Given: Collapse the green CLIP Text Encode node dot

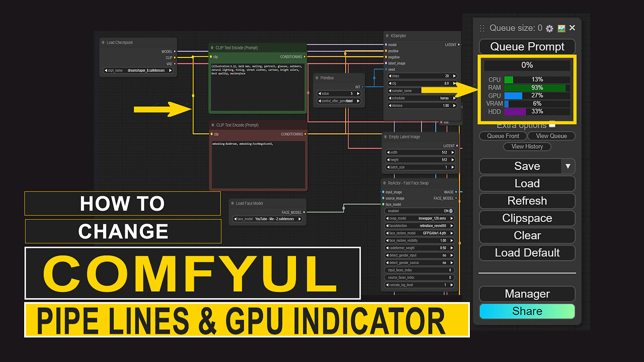Looking at the screenshot, I should tap(213, 48).
